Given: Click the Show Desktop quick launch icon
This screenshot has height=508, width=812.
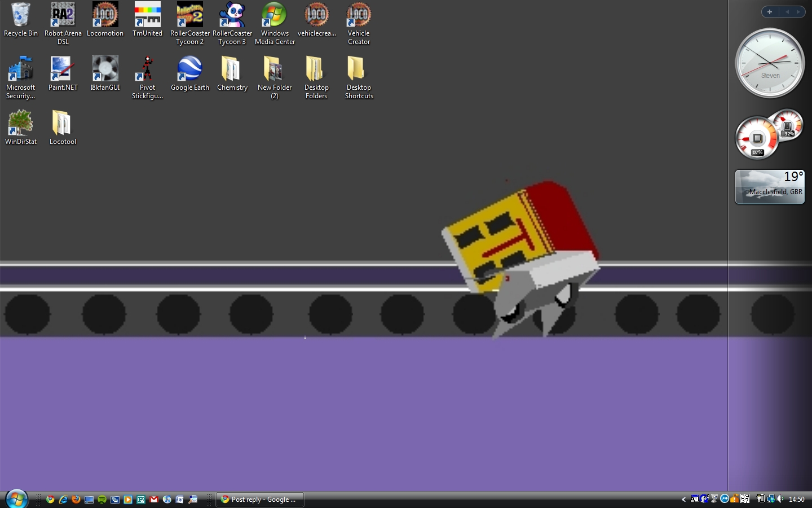Looking at the screenshot, I should [89, 500].
